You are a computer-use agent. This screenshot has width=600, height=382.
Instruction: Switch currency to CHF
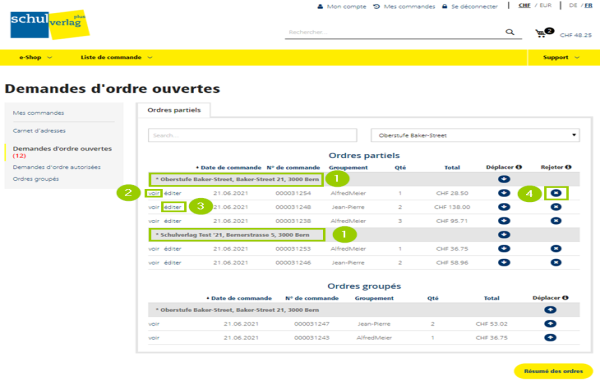point(524,5)
